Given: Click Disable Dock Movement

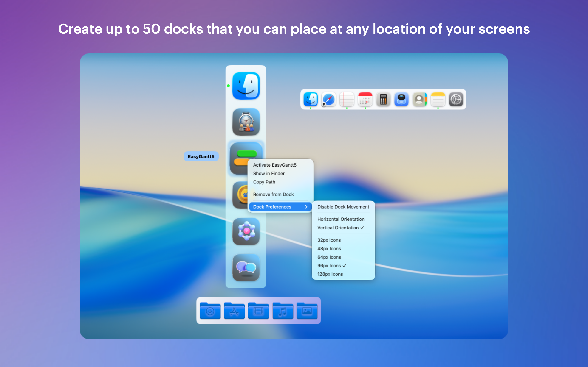Looking at the screenshot, I should point(343,207).
